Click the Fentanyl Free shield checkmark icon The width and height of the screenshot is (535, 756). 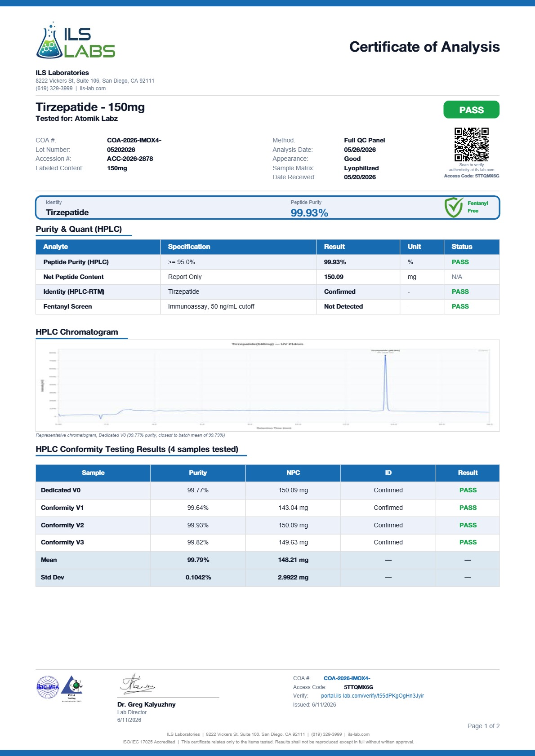tap(454, 207)
